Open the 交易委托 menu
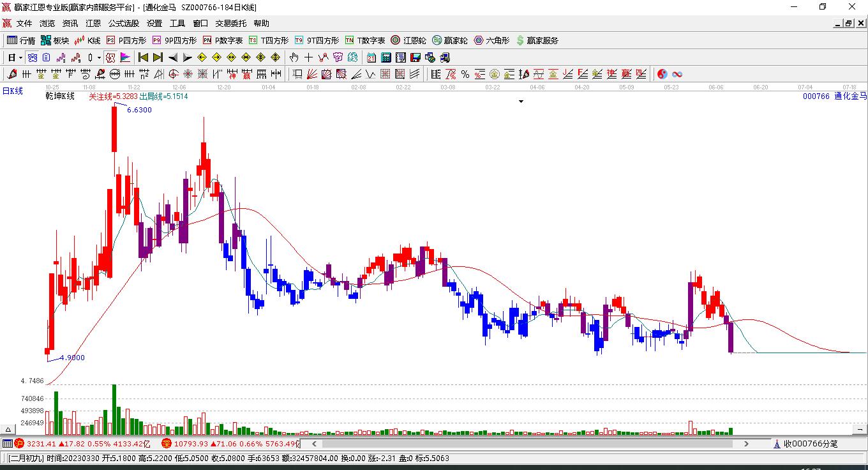Image resolution: width=868 pixels, height=470 pixels. pyautogui.click(x=231, y=24)
